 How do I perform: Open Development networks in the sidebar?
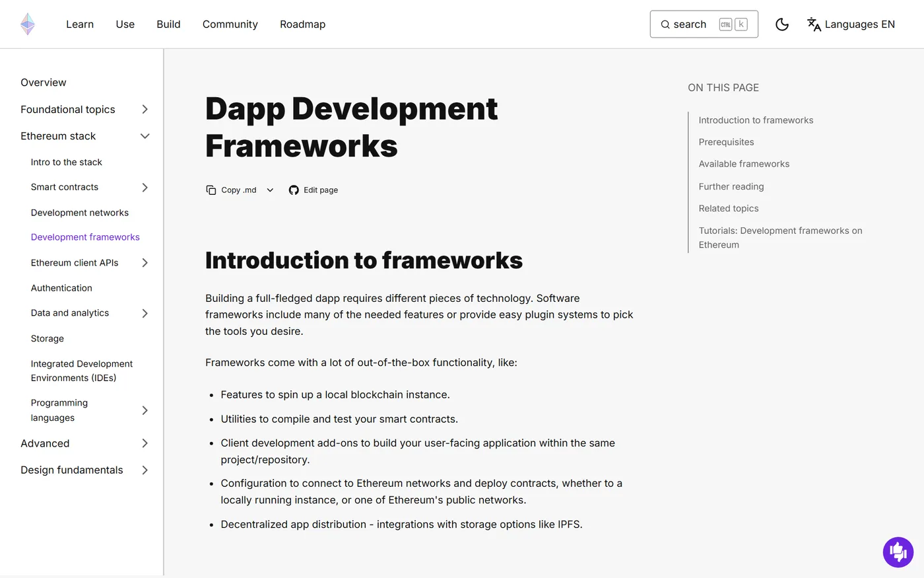coord(80,213)
